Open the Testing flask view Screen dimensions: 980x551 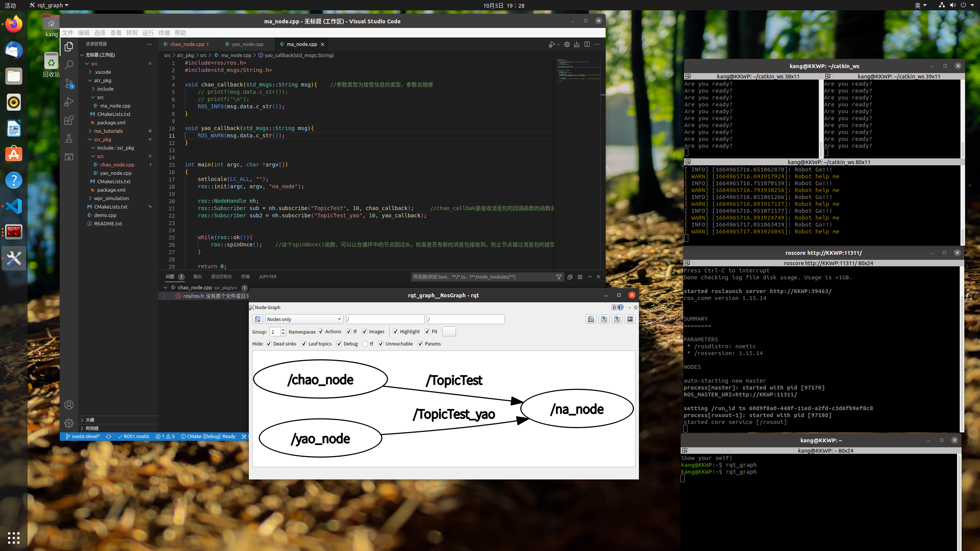tap(69, 139)
